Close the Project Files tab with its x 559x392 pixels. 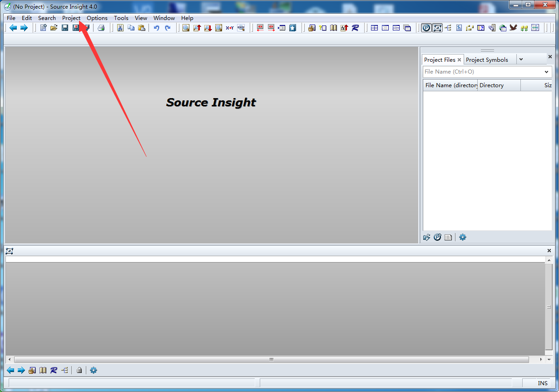point(460,60)
